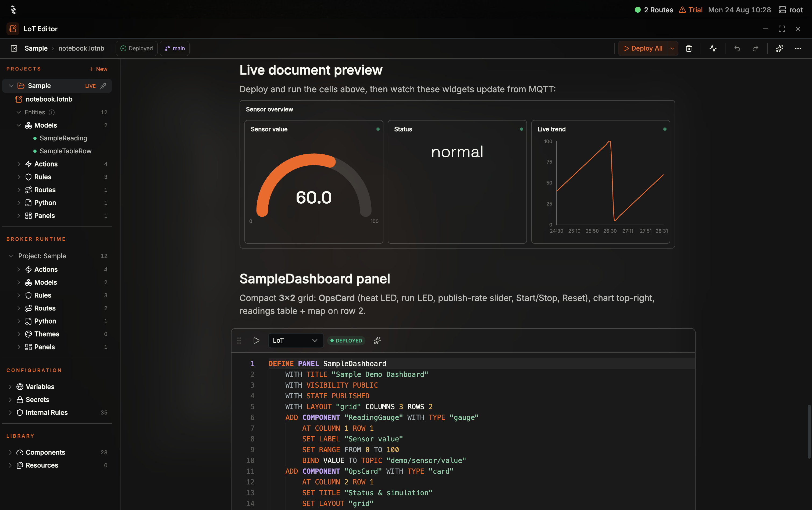Viewport: 812px width, 510px height.
Task: Click the Deployed status badge
Action: pos(137,48)
